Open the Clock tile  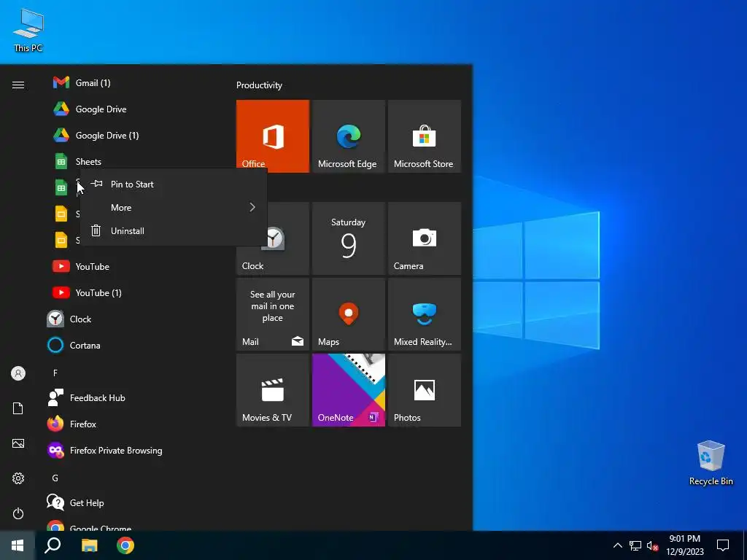coord(273,238)
